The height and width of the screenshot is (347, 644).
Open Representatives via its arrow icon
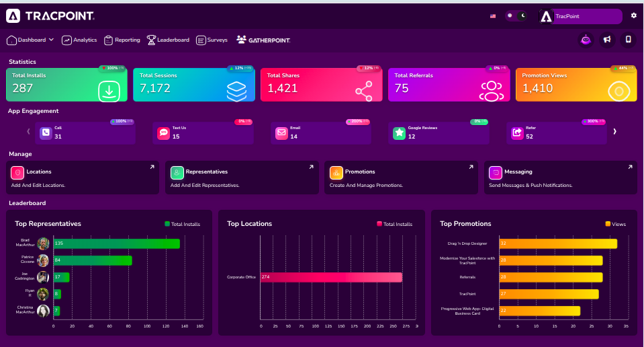click(x=312, y=167)
